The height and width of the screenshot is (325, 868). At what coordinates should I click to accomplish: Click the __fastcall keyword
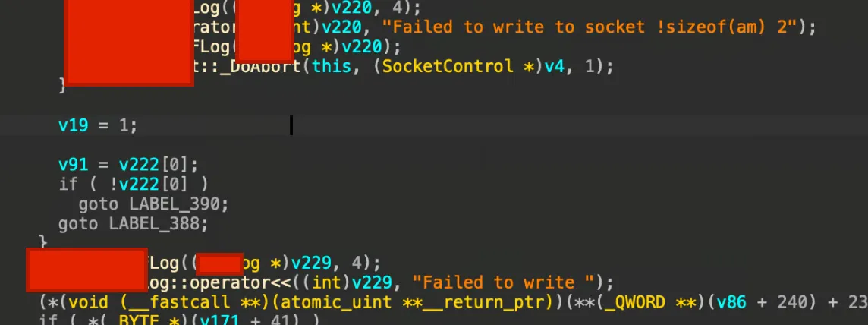coord(177,303)
